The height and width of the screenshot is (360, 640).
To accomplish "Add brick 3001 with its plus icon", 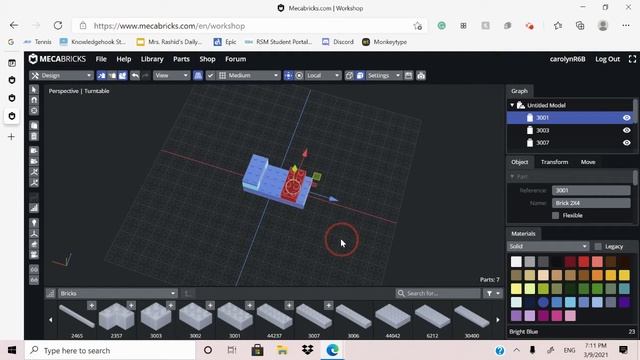I will coord(249,305).
